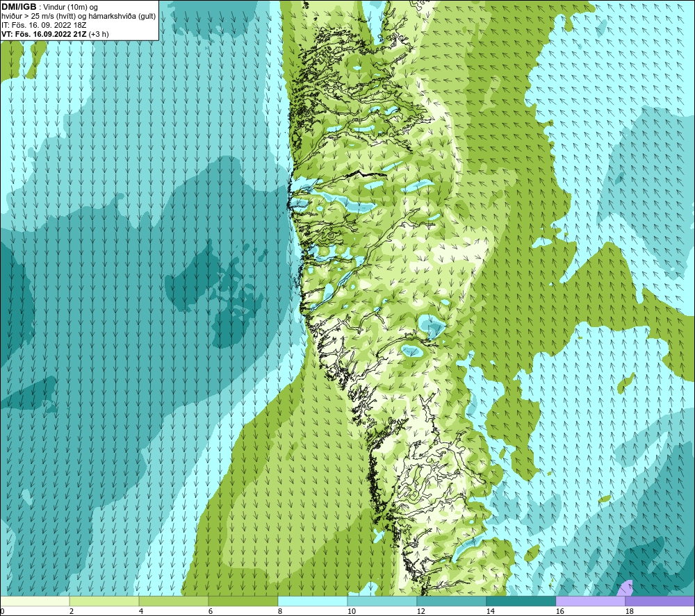This screenshot has height=616, width=695.
Task: Click the legend scale label '14'
Action: point(490,611)
